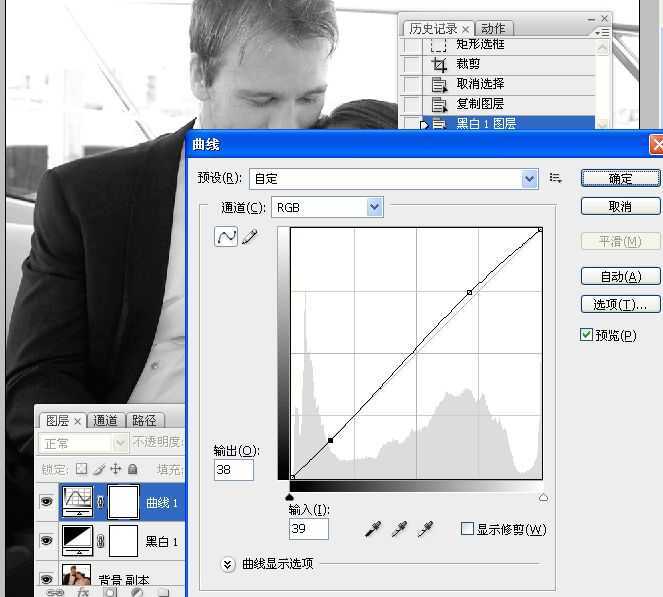Image resolution: width=663 pixels, height=597 pixels.
Task: Click the add layer mask icon
Action: (110, 592)
